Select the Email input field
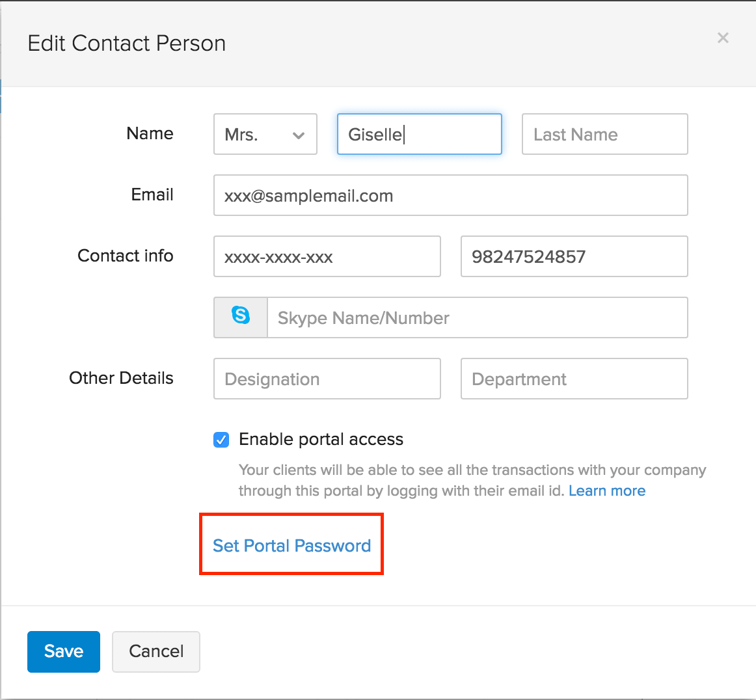 click(450, 196)
